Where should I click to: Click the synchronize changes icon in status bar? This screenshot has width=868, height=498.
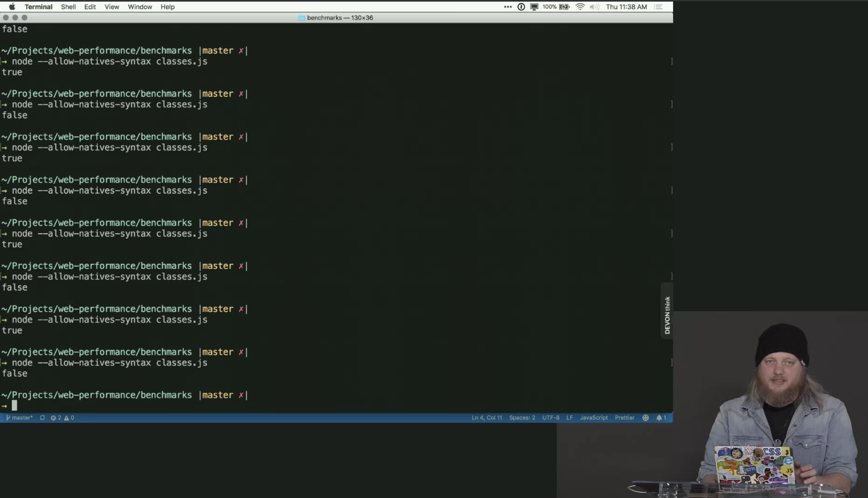pos(42,418)
